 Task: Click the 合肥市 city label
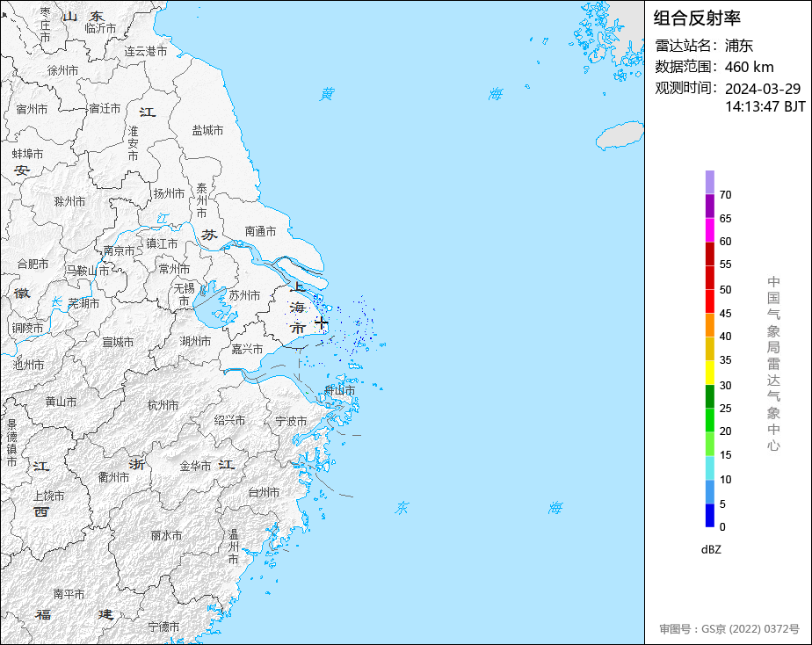point(33,264)
